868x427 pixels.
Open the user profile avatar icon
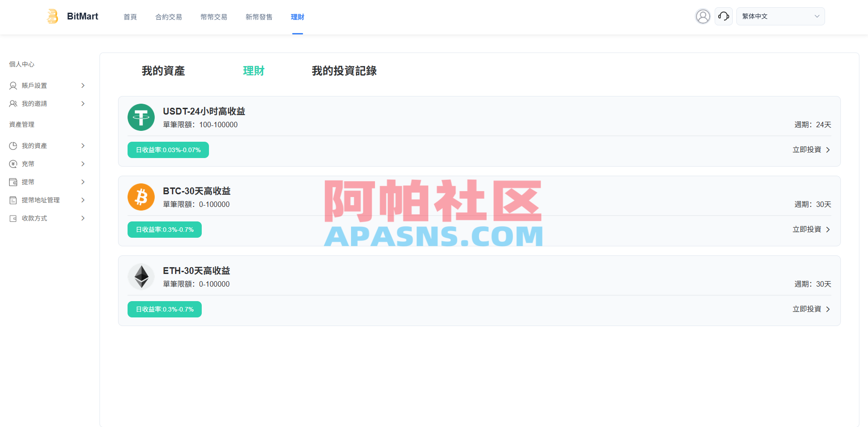(703, 16)
